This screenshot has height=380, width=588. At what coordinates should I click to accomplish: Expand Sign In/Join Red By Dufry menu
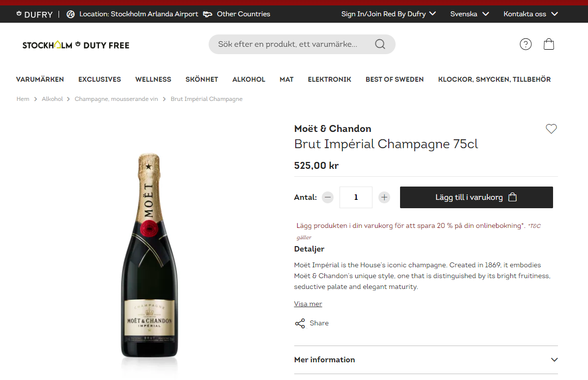(x=388, y=14)
